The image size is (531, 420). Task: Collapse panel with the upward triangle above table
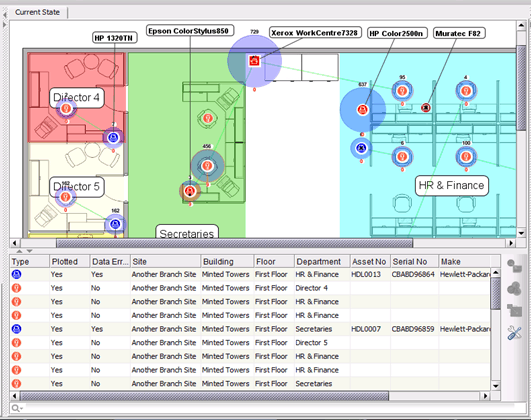[x=19, y=251]
